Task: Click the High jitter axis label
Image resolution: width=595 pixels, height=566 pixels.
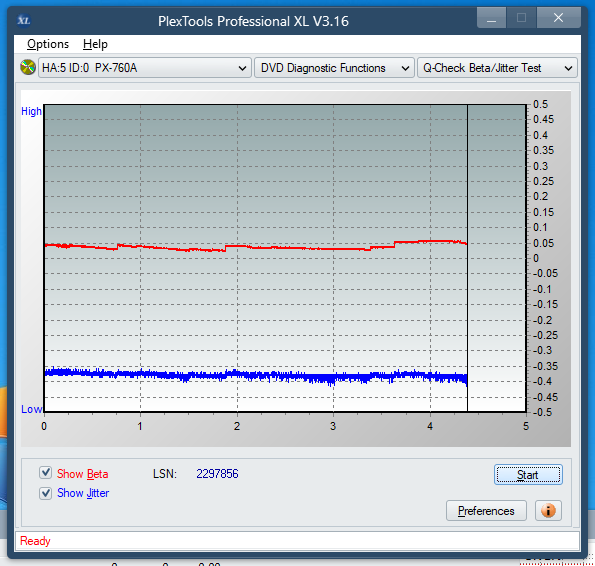Action: [31, 111]
